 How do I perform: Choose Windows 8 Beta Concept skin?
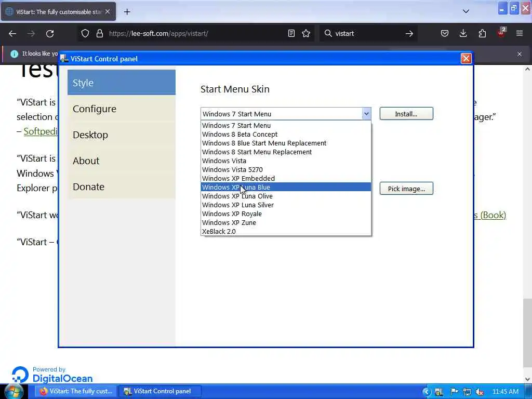click(x=286, y=135)
